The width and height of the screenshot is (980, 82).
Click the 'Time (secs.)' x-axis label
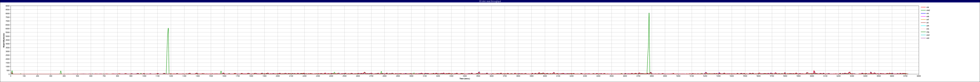coord(465,79)
